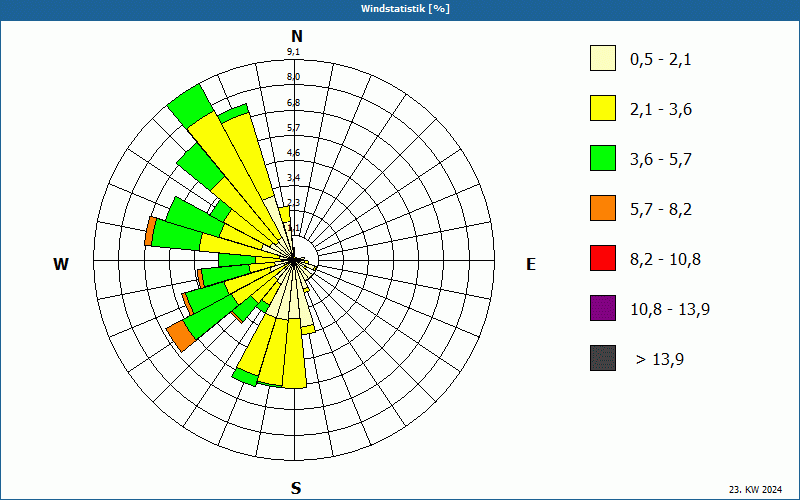The image size is (800, 500).
Task: Click the legend label '2,1 - 3,6'
Action: pyautogui.click(x=661, y=110)
